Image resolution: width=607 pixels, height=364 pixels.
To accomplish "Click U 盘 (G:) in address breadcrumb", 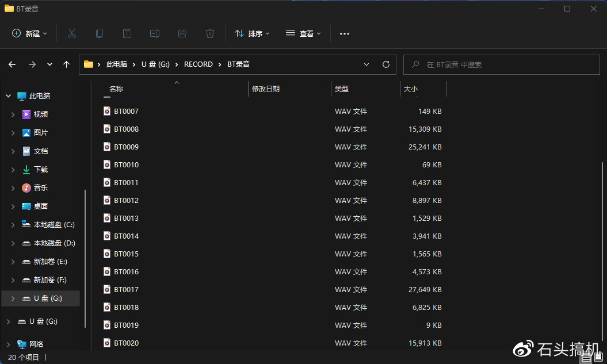I will click(x=155, y=64).
